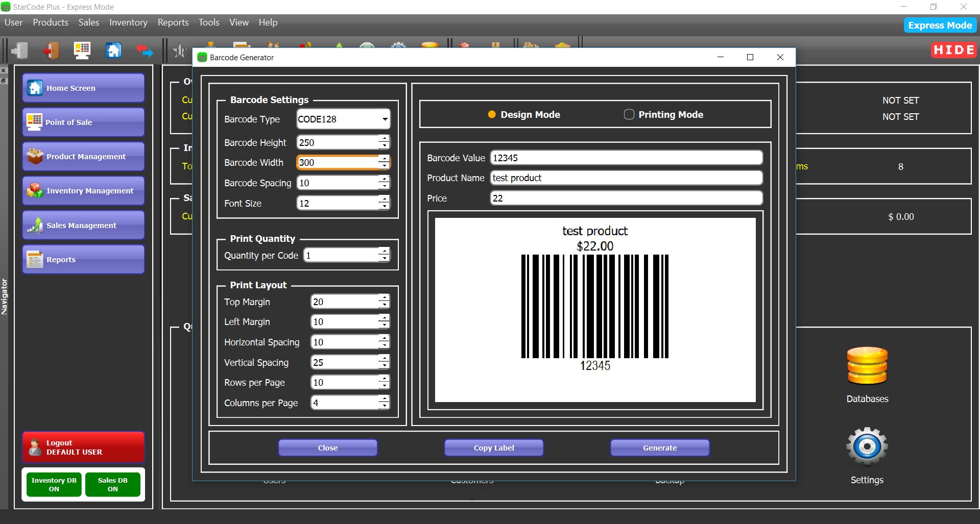
Task: Select the Design Mode radio button
Action: click(491, 114)
